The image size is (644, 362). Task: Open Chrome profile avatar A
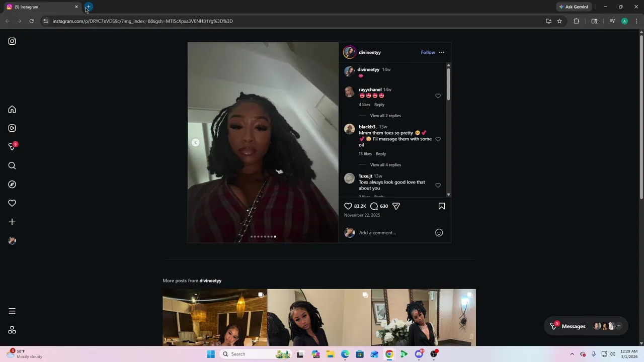click(624, 21)
